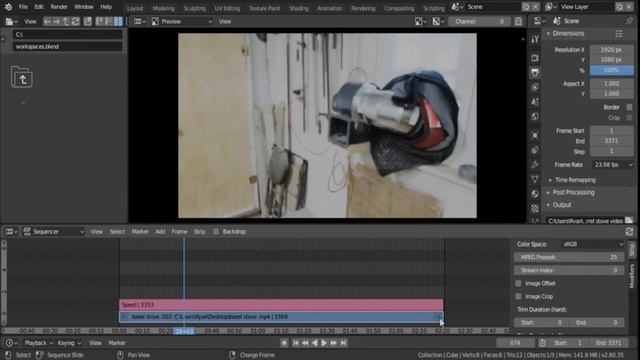Click the refresh sequencer icon

pyautogui.click(x=629, y=231)
